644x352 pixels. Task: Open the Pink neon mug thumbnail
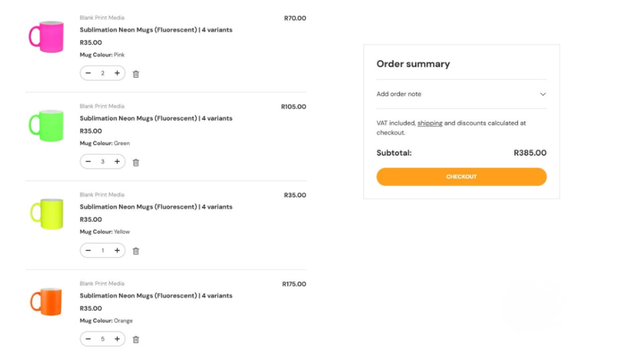click(47, 37)
